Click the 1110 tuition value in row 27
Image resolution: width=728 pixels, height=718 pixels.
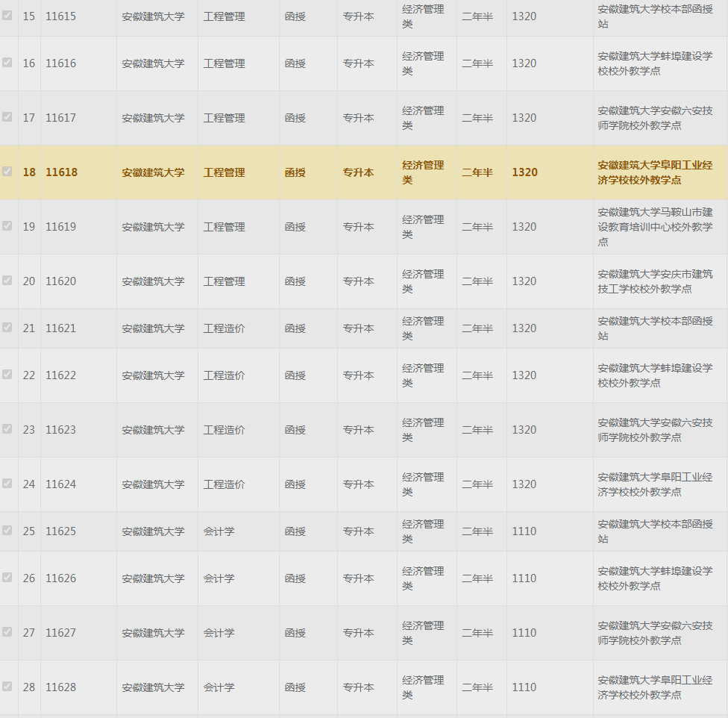[x=524, y=633]
